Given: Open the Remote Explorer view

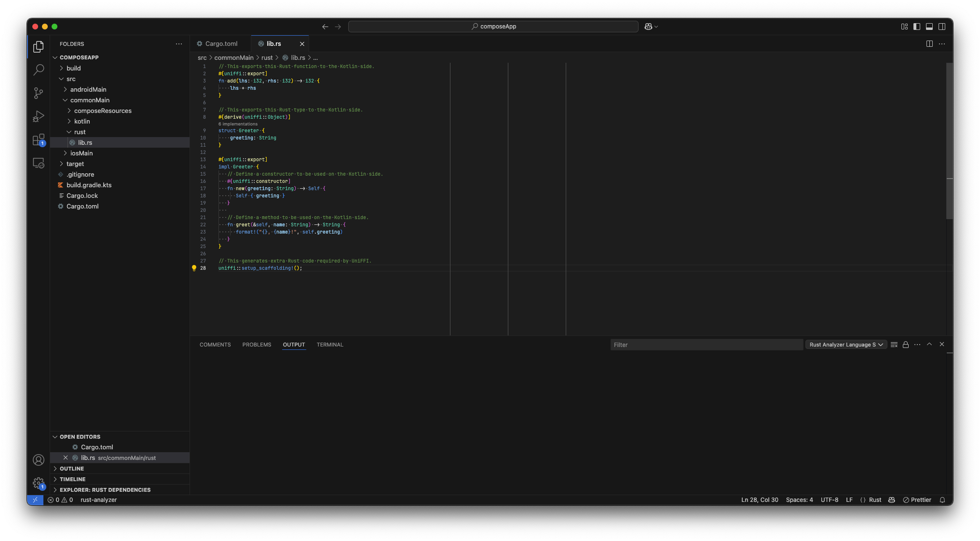Looking at the screenshot, I should click(x=39, y=163).
